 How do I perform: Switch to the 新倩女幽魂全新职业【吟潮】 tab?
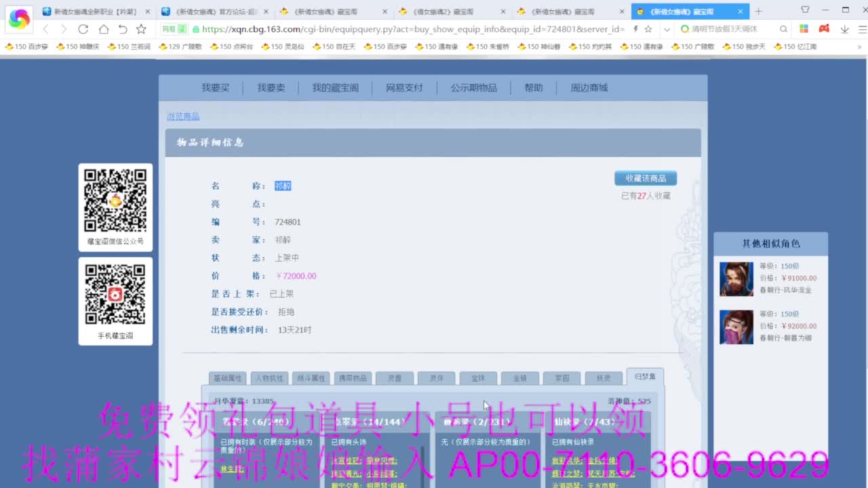click(x=95, y=12)
